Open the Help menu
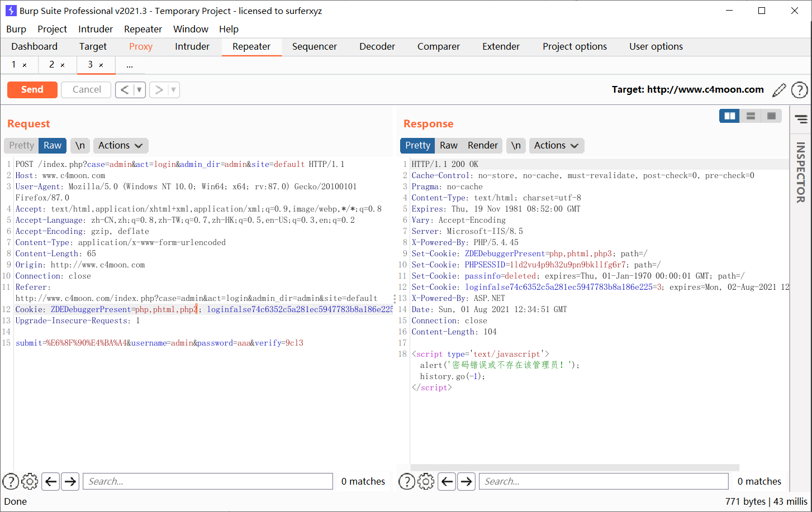This screenshot has width=812, height=512. coord(229,29)
